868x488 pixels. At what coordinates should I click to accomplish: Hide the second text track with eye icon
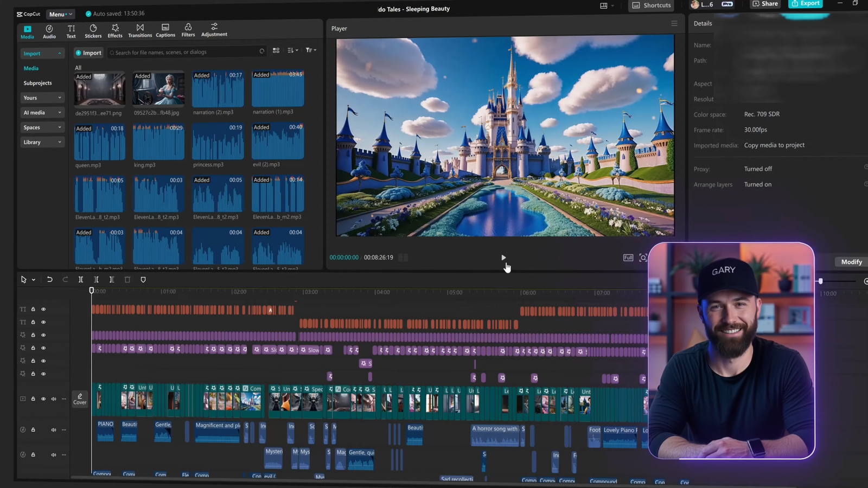coord(43,322)
